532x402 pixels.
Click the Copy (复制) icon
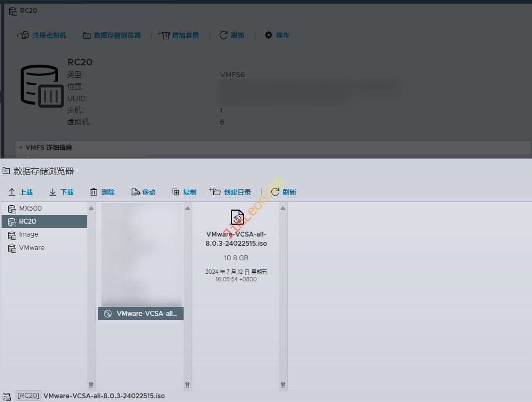tap(176, 192)
